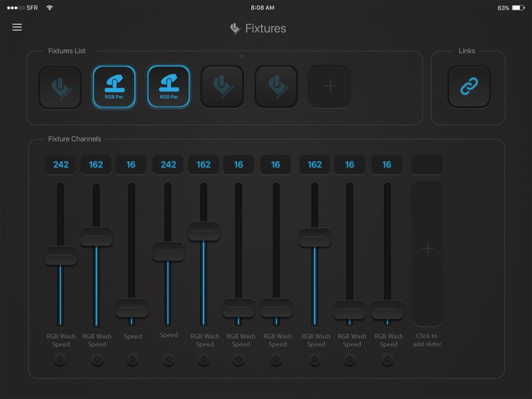Add a new fixture with the plus tile
532x399 pixels.
tap(329, 87)
